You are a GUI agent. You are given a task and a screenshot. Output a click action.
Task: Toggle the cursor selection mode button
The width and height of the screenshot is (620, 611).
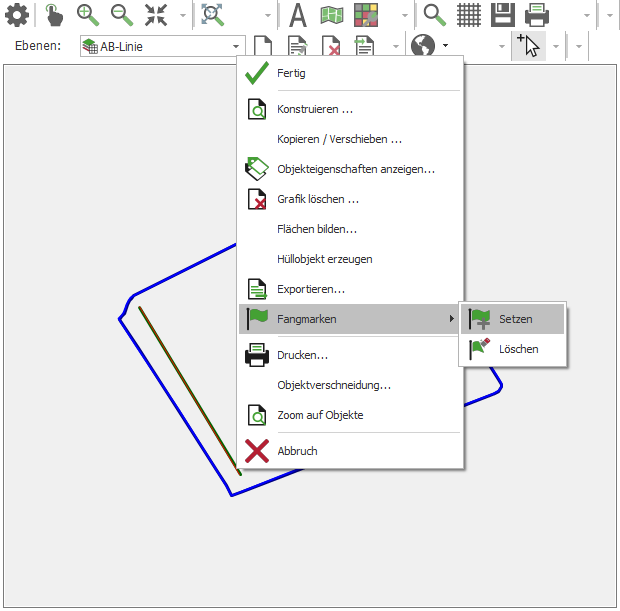pyautogui.click(x=527, y=46)
